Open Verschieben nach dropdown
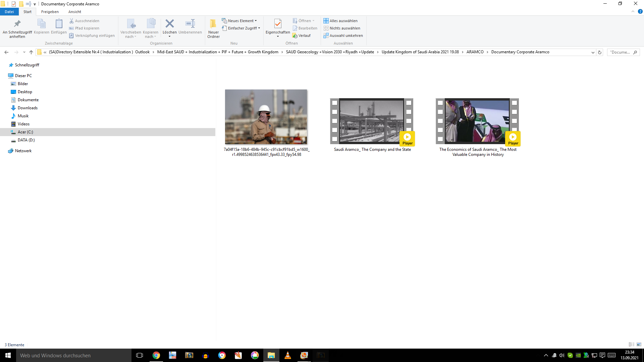 point(130,28)
